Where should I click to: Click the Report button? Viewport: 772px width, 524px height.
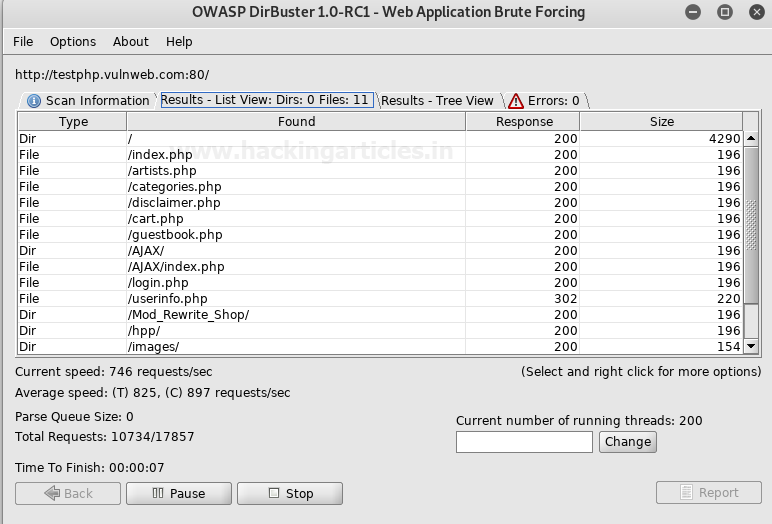click(x=708, y=492)
